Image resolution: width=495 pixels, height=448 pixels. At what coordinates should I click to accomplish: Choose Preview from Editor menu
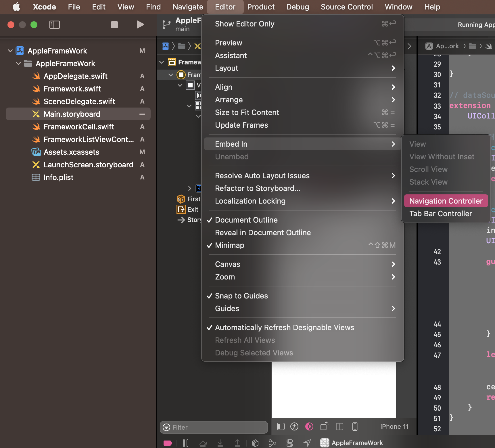(303, 43)
